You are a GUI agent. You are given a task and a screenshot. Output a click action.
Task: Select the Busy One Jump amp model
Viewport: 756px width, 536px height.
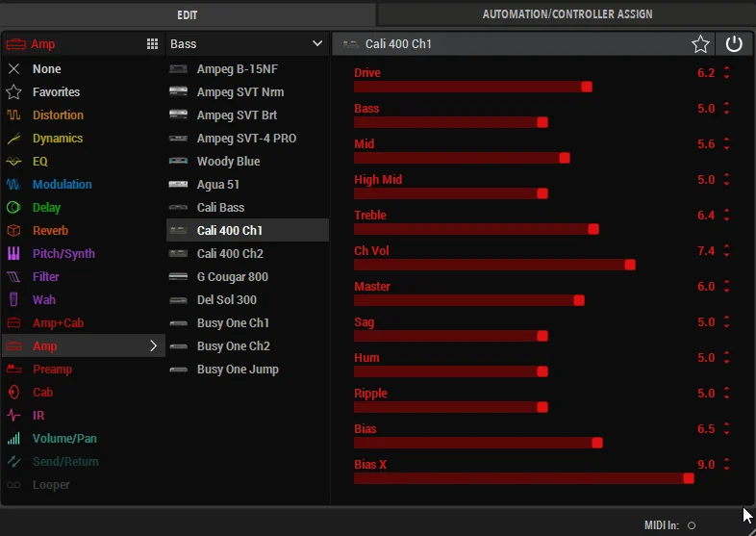coord(247,370)
